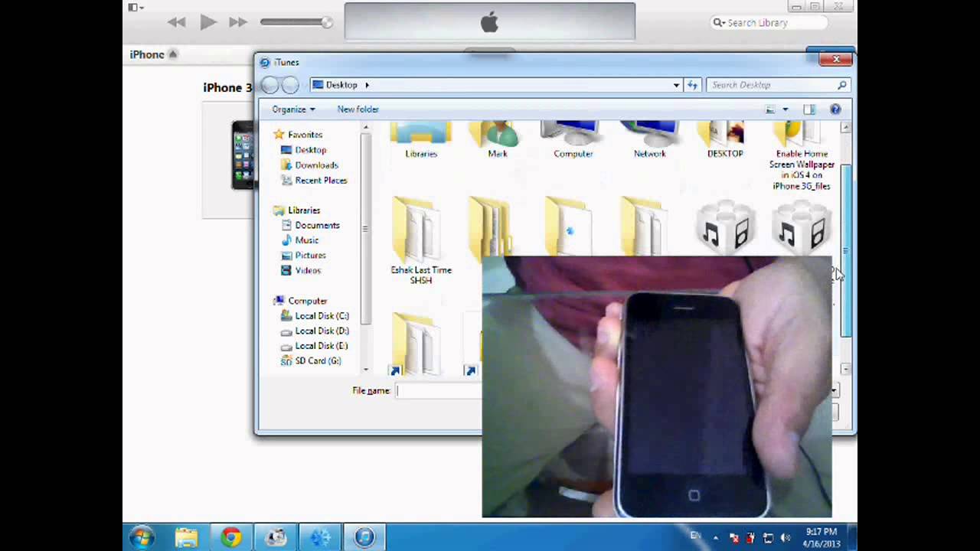Open the view options dropdown arrow
This screenshot has width=980, height=551.
[x=785, y=109]
